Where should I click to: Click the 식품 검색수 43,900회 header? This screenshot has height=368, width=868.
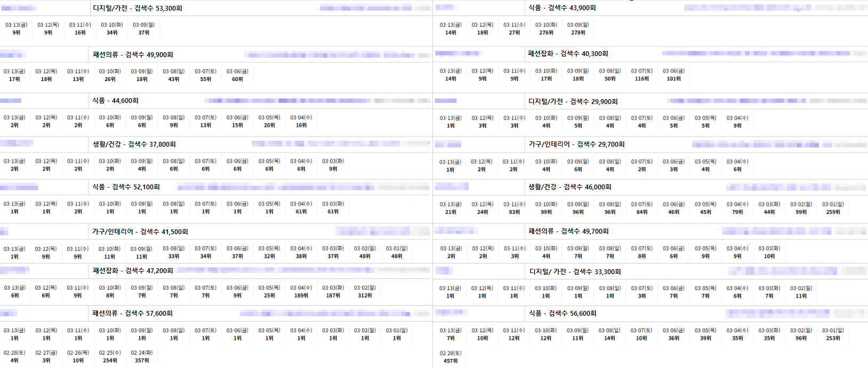tap(562, 8)
